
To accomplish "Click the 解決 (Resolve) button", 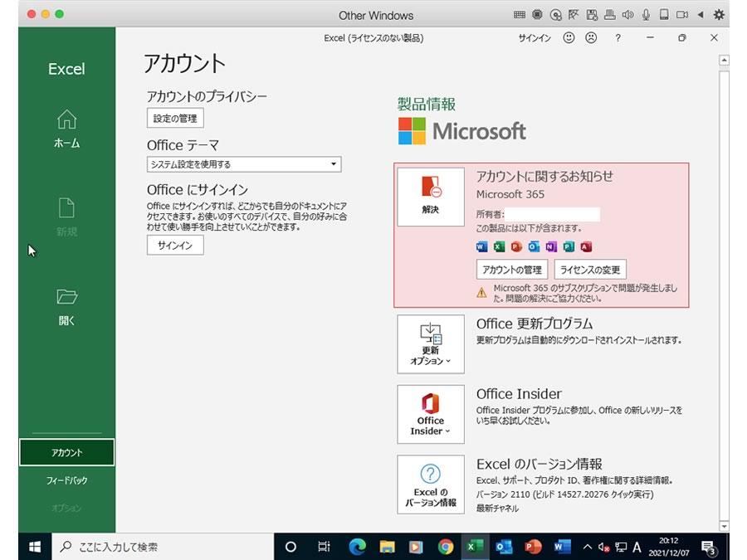I will (431, 197).
